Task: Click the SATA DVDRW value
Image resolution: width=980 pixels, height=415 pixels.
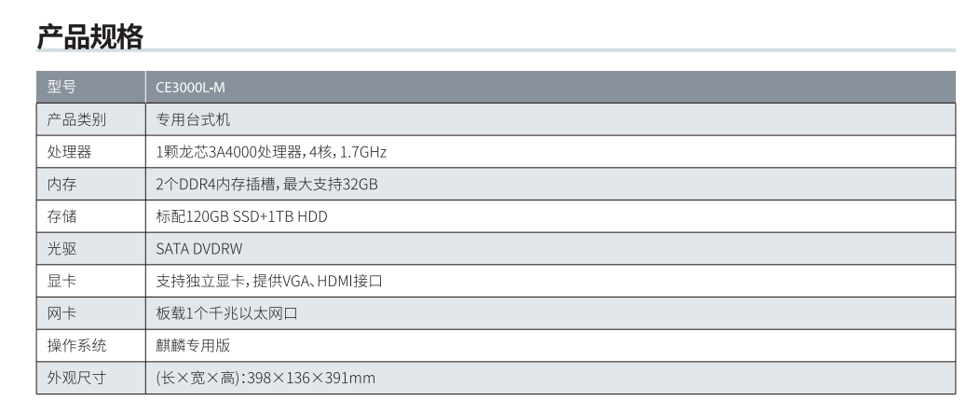Action: tap(198, 249)
